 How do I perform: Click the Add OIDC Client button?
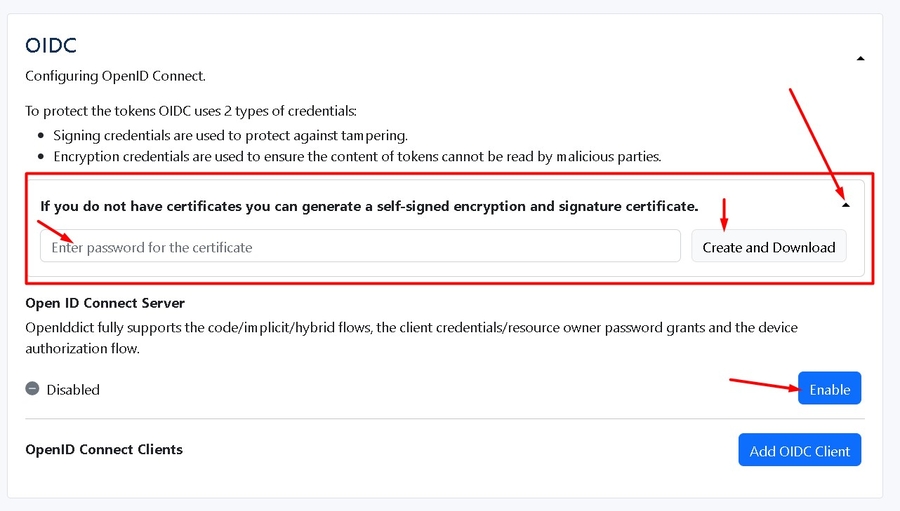[x=799, y=450]
